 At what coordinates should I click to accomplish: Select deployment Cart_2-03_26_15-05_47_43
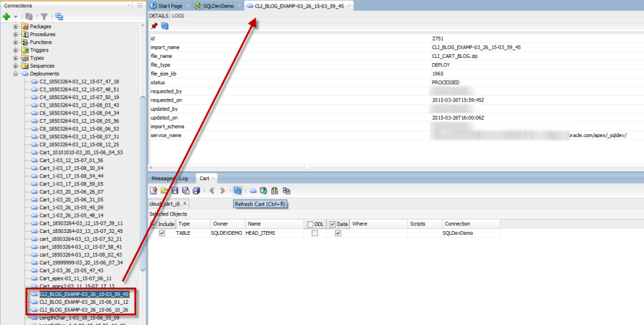(71, 270)
